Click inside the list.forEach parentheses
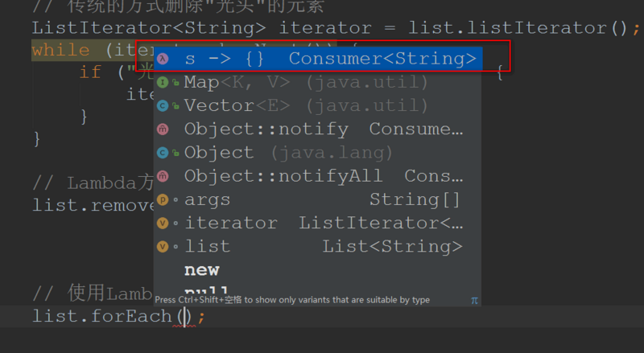This screenshot has width=644, height=353. [186, 316]
